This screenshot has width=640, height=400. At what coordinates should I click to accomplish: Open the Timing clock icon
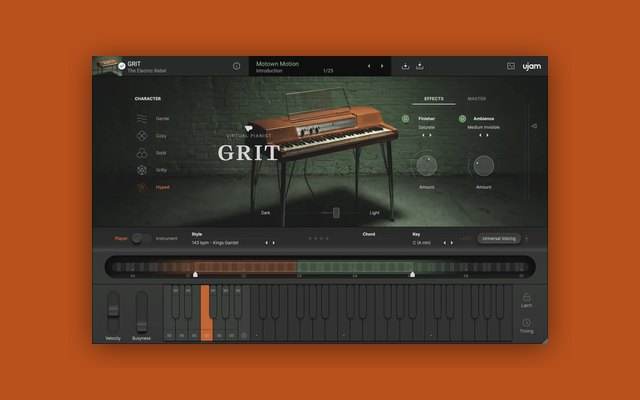(x=527, y=323)
